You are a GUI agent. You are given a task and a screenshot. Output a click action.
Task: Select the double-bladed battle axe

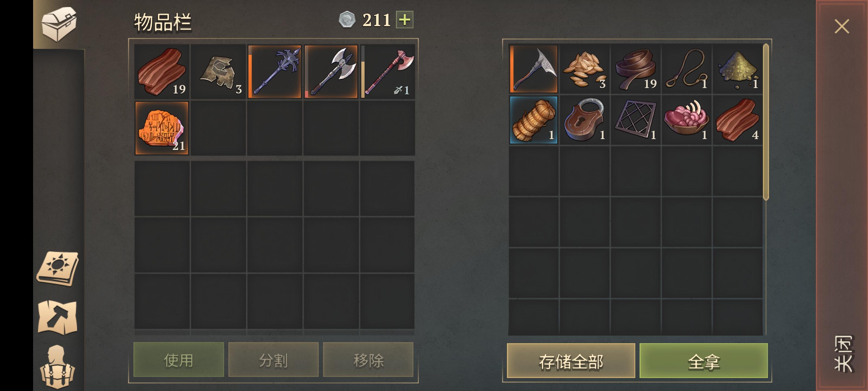click(331, 71)
